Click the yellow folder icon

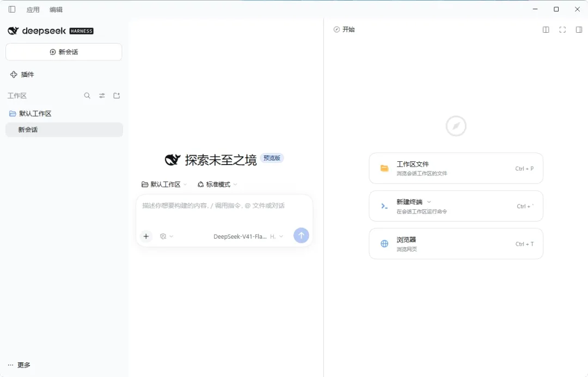pos(384,168)
